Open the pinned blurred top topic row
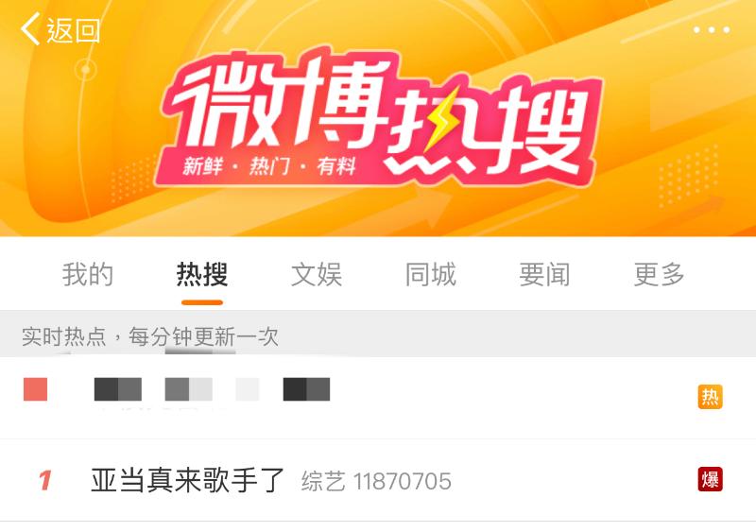The height and width of the screenshot is (532, 756). pos(378,398)
